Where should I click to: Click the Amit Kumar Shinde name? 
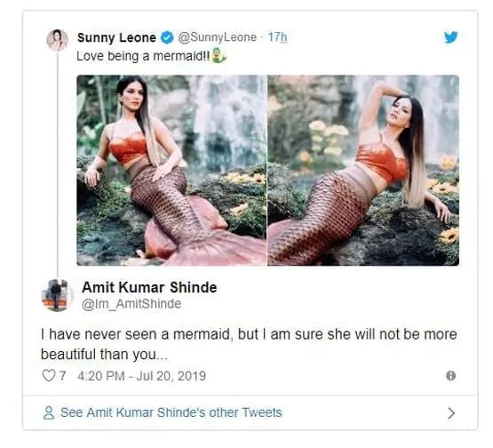pyautogui.click(x=149, y=287)
